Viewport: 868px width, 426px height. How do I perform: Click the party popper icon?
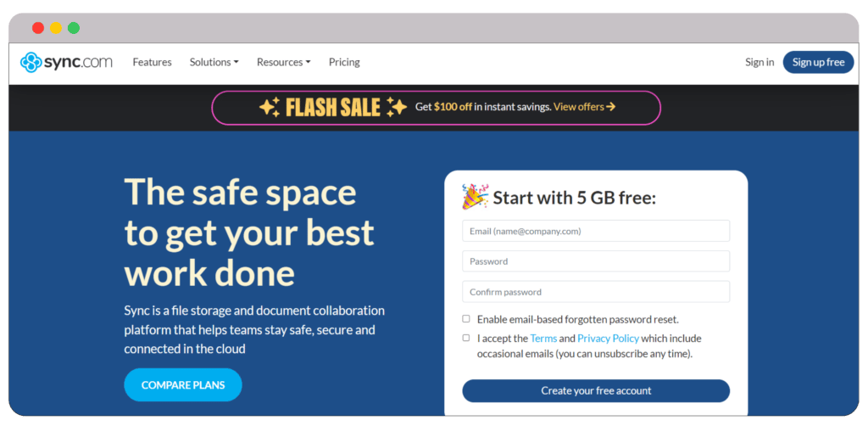475,197
